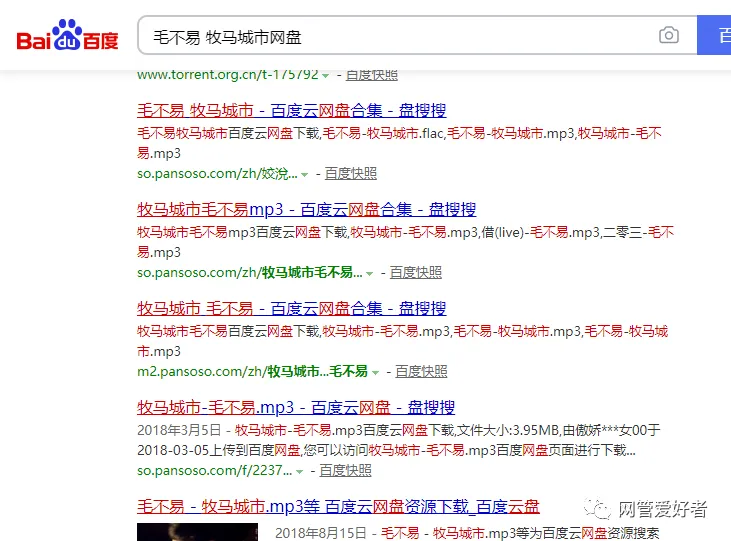Open result 牧马城市_毛不易 - 百度云网盘合集 - 盘搜搜
Image resolution: width=731 pixels, height=541 pixels.
291,308
